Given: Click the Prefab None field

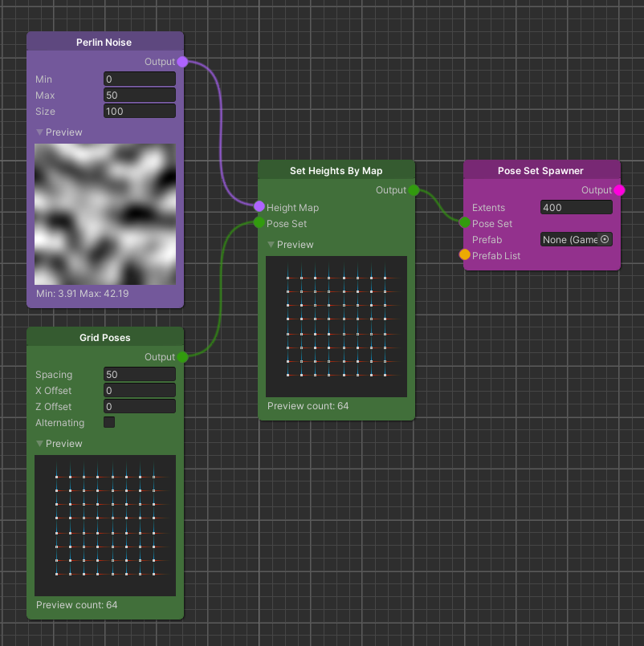Looking at the screenshot, I should tap(570, 238).
